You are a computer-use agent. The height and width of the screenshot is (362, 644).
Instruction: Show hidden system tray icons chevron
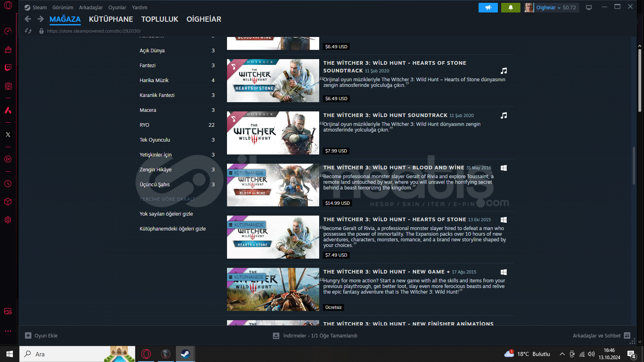coord(562,354)
